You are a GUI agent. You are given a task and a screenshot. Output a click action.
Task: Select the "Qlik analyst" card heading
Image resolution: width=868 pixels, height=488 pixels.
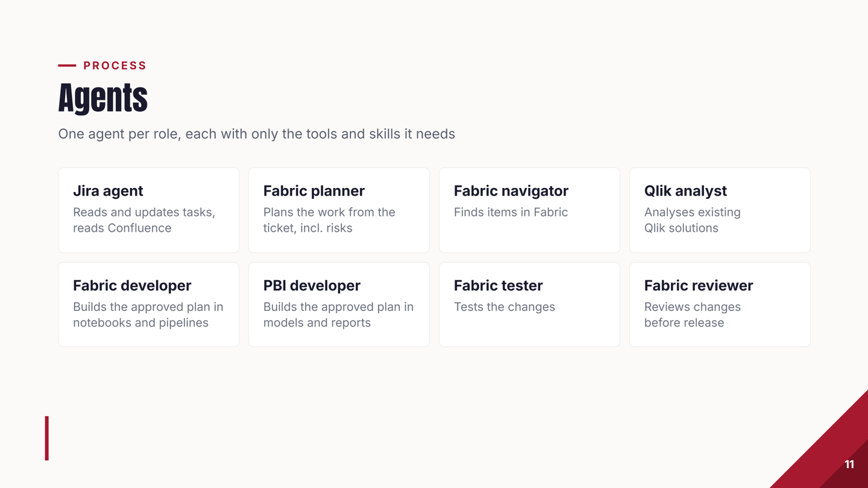click(685, 191)
